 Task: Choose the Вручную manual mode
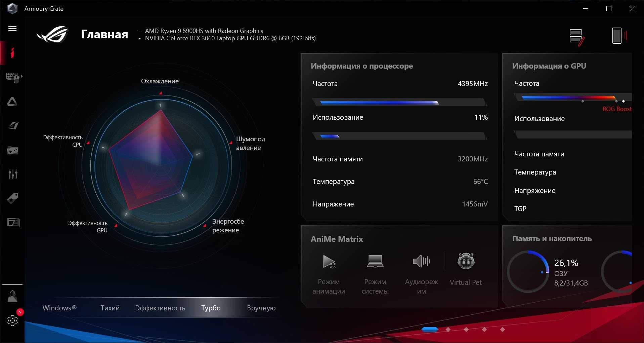(261, 308)
